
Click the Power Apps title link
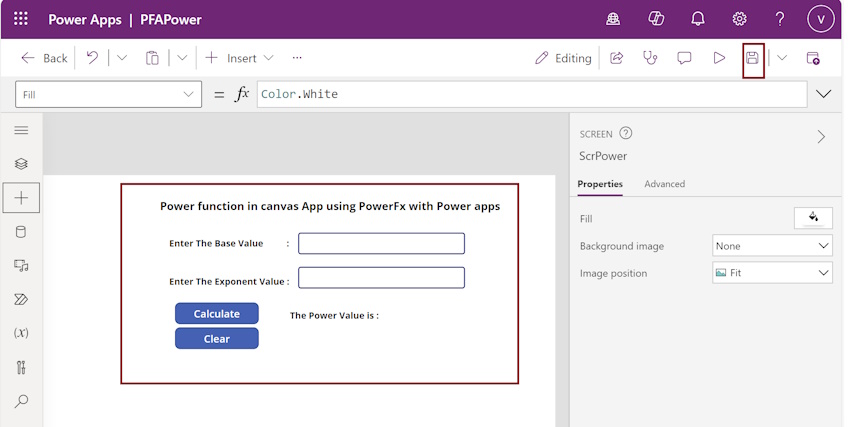pos(85,20)
